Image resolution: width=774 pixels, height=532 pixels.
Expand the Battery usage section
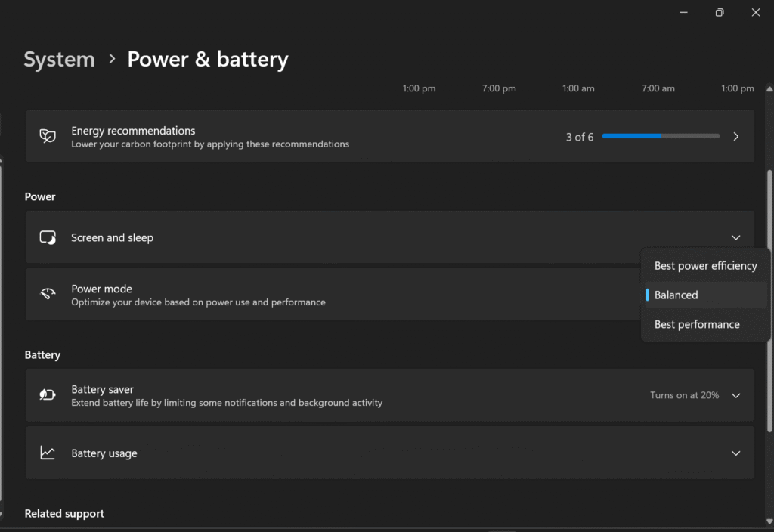click(736, 453)
